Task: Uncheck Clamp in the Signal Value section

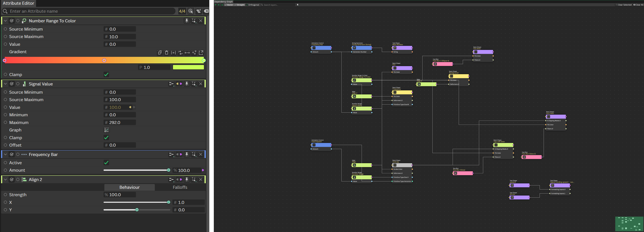Action: (x=106, y=137)
